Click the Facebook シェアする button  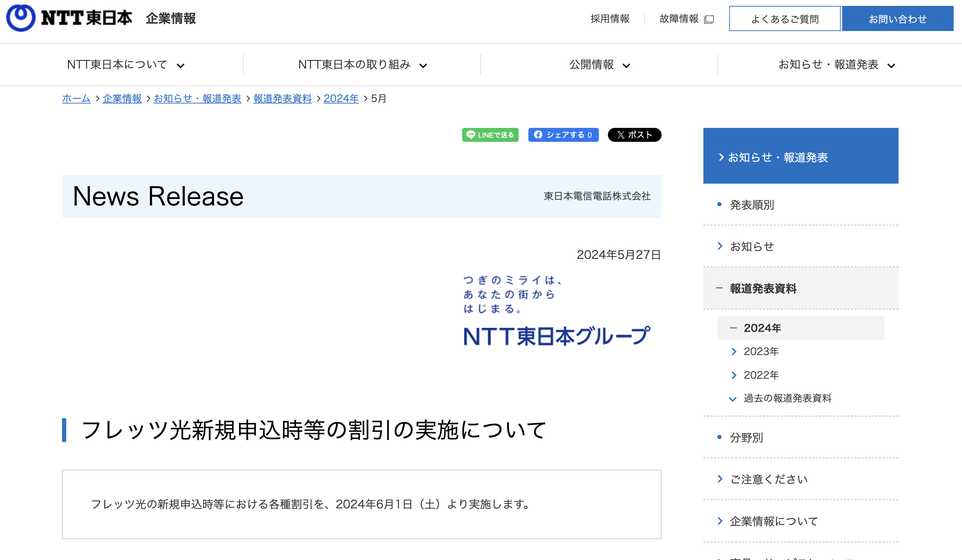click(x=563, y=135)
